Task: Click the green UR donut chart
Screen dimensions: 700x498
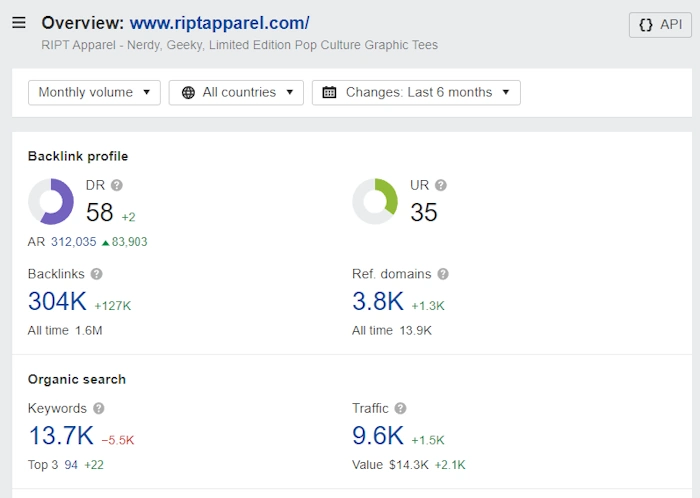Action: pyautogui.click(x=375, y=201)
